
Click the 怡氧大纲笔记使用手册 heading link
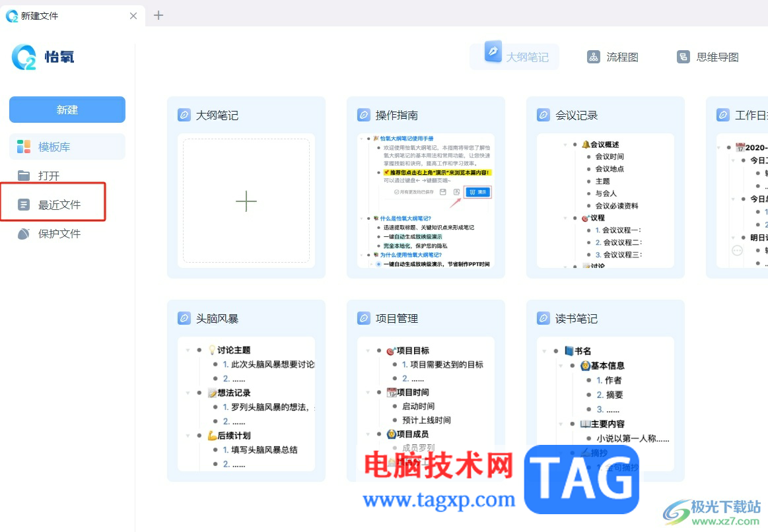tap(407, 139)
